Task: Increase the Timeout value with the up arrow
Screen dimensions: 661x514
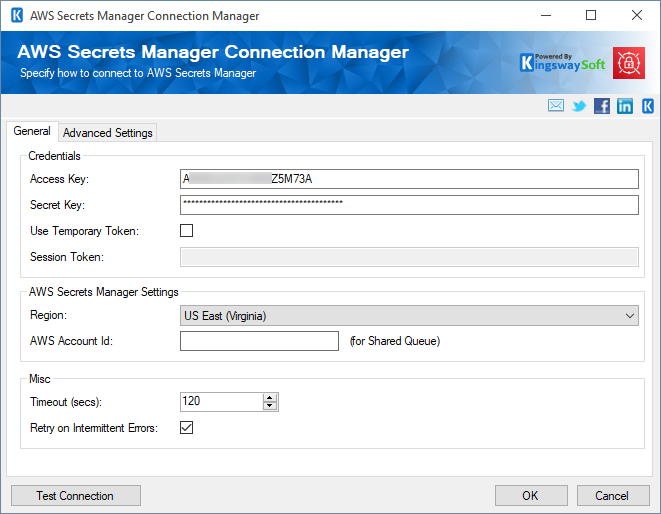Action: (x=270, y=397)
